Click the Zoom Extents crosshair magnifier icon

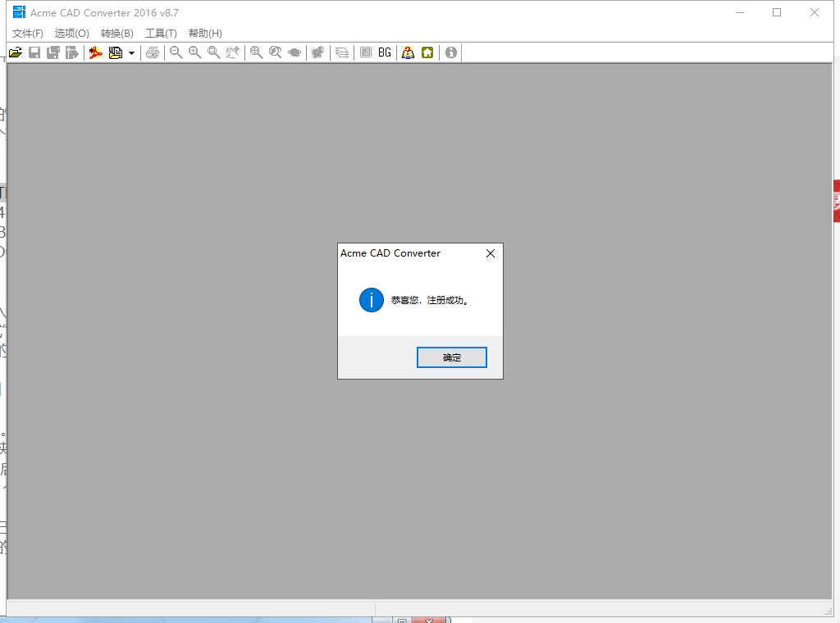257,52
